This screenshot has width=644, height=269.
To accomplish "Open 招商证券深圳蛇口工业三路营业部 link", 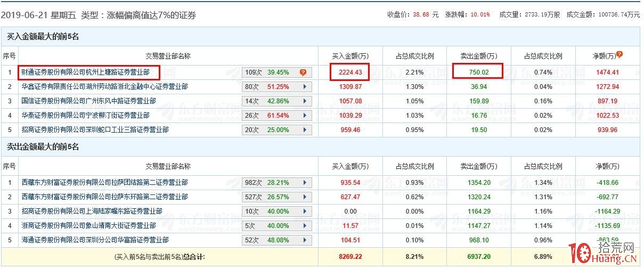I will (x=95, y=129).
